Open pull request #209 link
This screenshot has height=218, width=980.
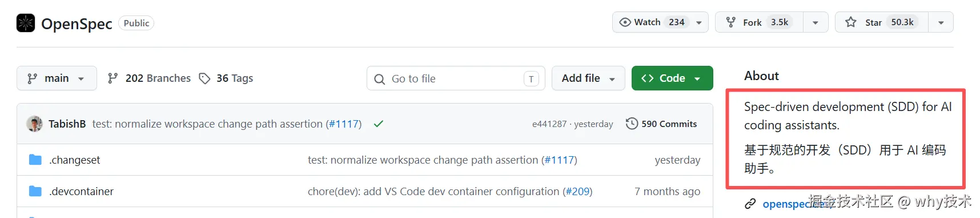[x=577, y=192]
